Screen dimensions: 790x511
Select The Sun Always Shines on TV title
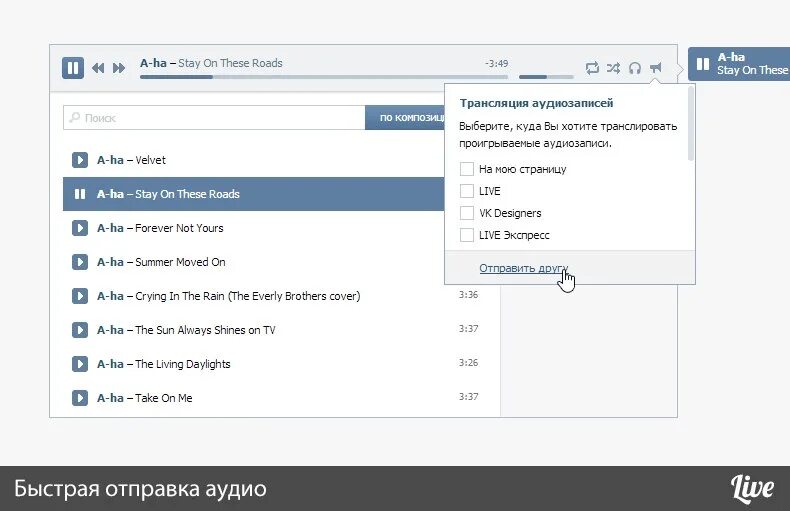coord(205,330)
